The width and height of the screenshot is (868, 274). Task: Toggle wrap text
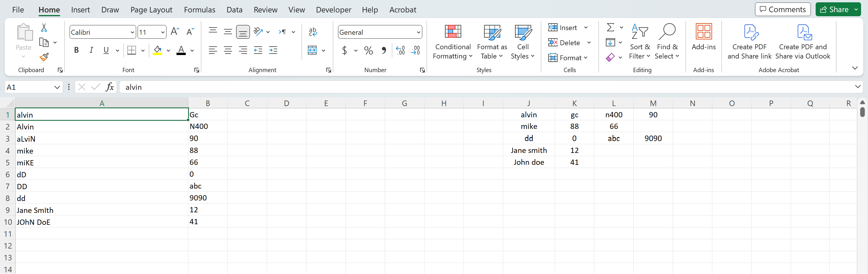(313, 32)
